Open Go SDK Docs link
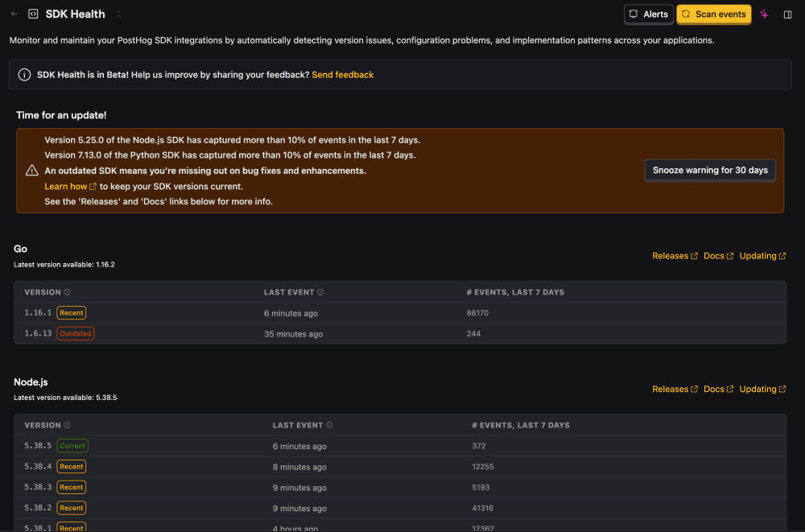The height and width of the screenshot is (532, 805). 718,256
